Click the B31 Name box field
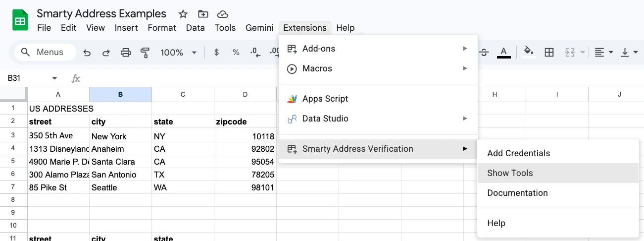Screen dimensions: 644x241 (30, 78)
